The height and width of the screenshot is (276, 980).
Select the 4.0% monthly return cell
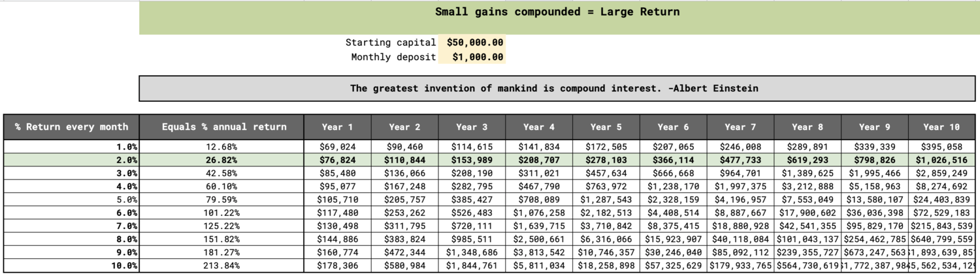click(71, 186)
